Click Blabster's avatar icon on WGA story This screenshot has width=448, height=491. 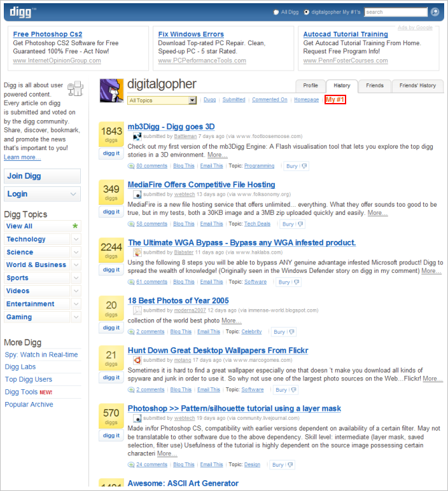[x=137, y=252]
